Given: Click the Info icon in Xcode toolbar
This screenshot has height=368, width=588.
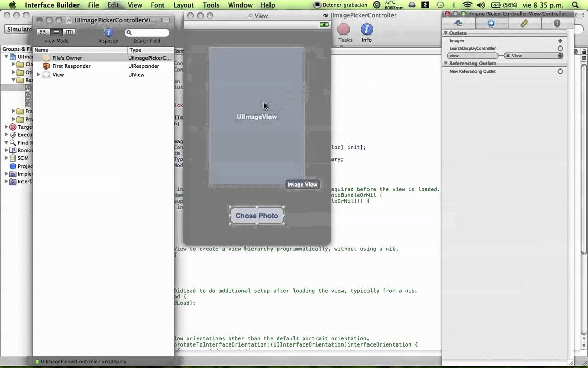Looking at the screenshot, I should coord(367,29).
